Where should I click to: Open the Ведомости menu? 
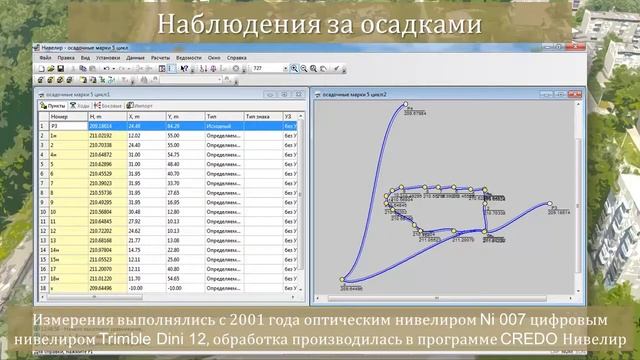189,58
